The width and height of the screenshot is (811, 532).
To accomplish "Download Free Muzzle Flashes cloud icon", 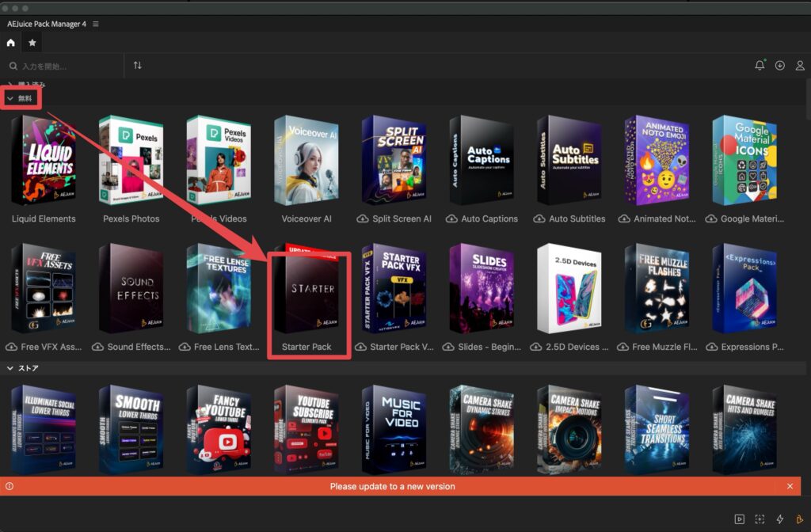I will 623,347.
